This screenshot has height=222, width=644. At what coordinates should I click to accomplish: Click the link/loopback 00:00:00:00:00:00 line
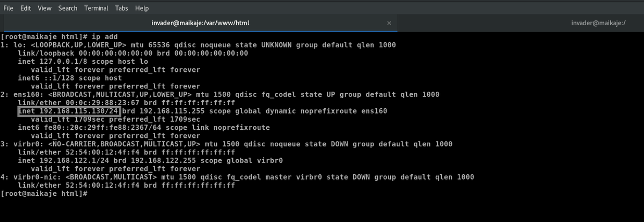[x=133, y=53]
